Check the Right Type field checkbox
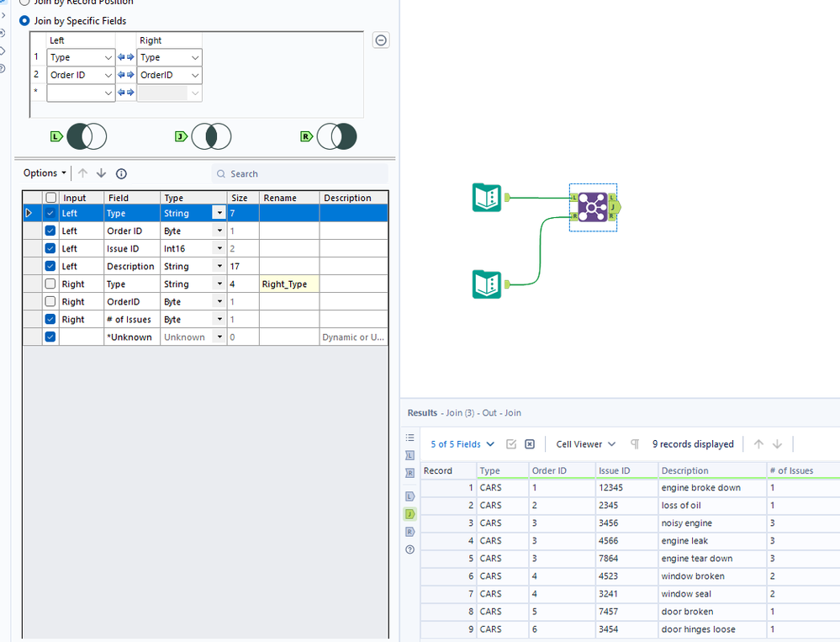 [50, 284]
